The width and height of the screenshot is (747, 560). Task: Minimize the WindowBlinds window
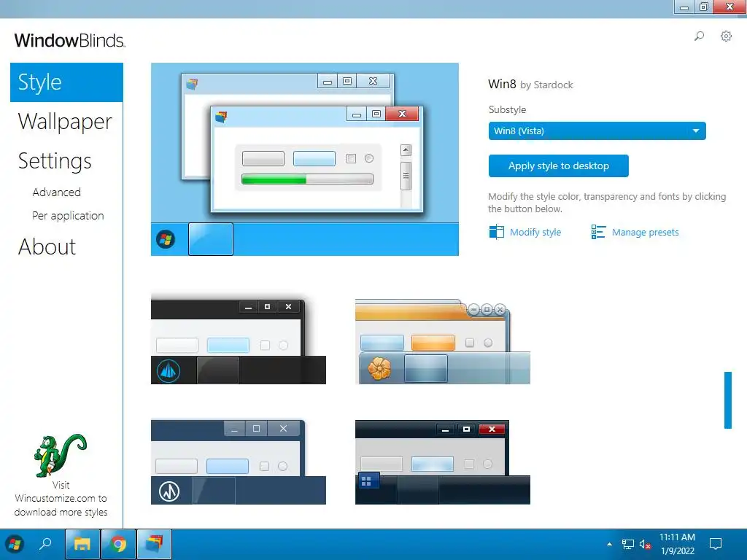point(684,7)
